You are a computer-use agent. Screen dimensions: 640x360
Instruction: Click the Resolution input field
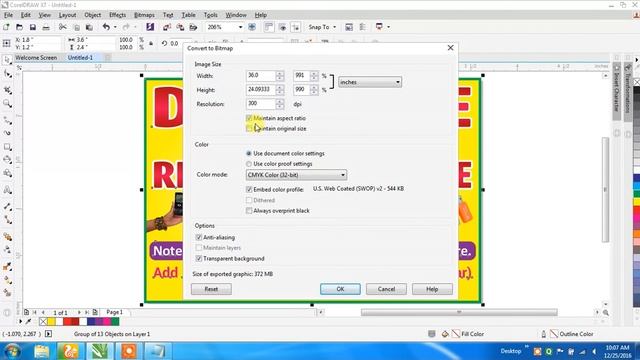(261, 104)
